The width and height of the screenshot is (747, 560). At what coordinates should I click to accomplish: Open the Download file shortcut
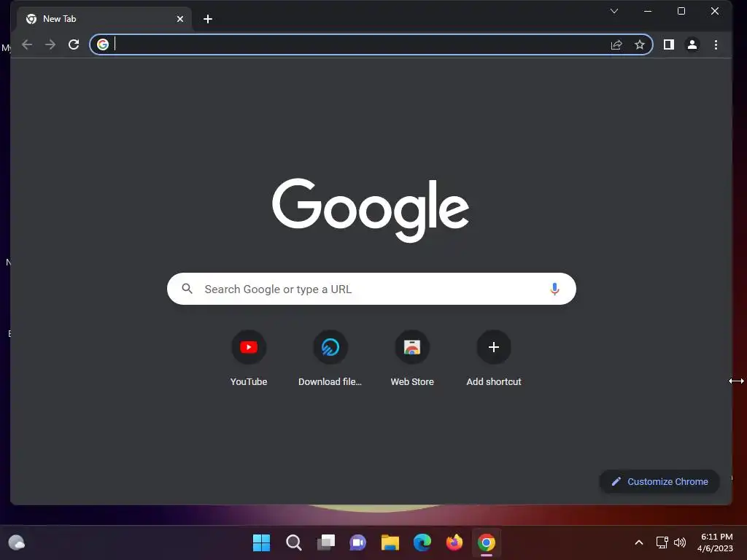tap(330, 347)
